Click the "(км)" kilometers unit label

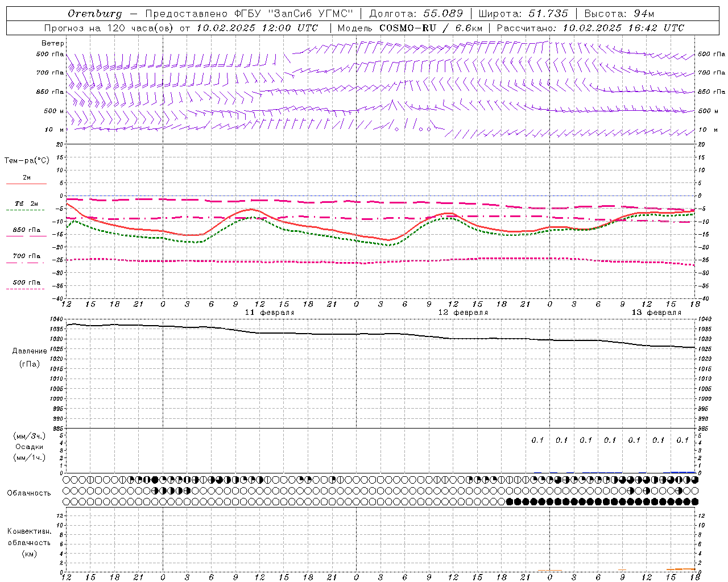[30, 553]
